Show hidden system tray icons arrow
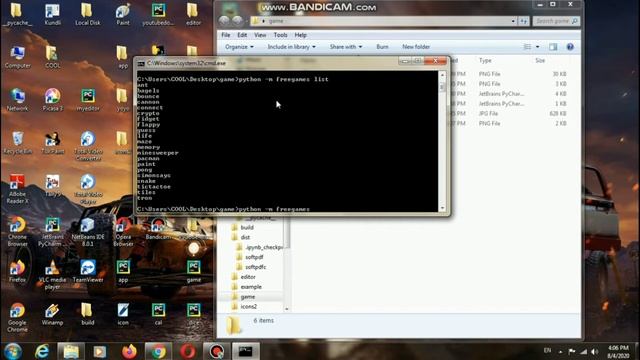This screenshot has width=640, height=360. (560, 351)
